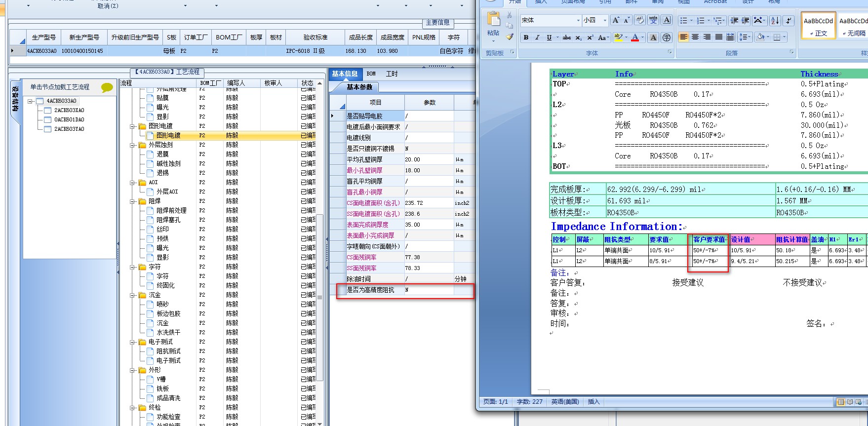Screen dimensions: 868x426
Task: Collapse the 4ACK6033A0 tree node
Action: point(31,101)
